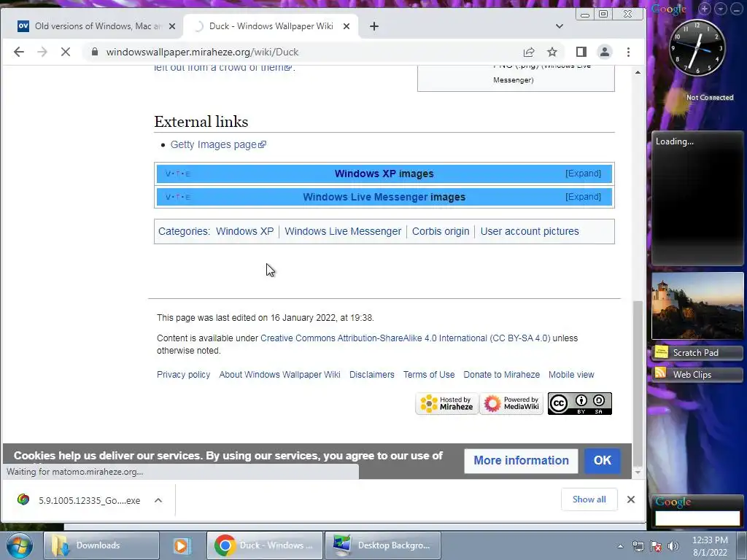Go back to the previous page in Chrome

(18, 52)
